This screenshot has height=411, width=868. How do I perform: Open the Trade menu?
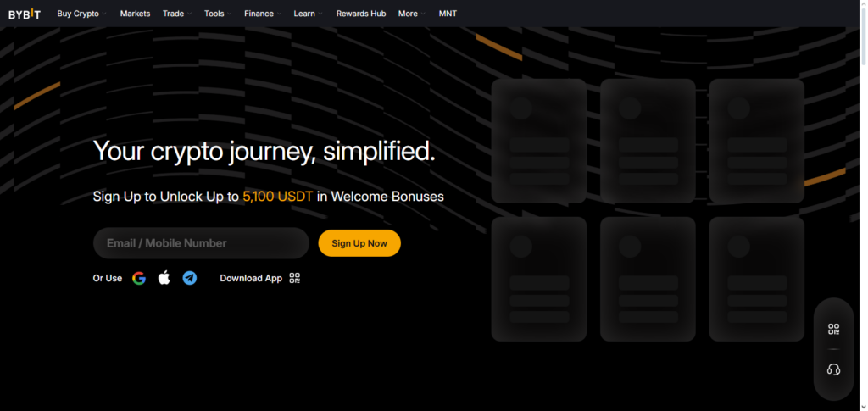pyautogui.click(x=173, y=14)
